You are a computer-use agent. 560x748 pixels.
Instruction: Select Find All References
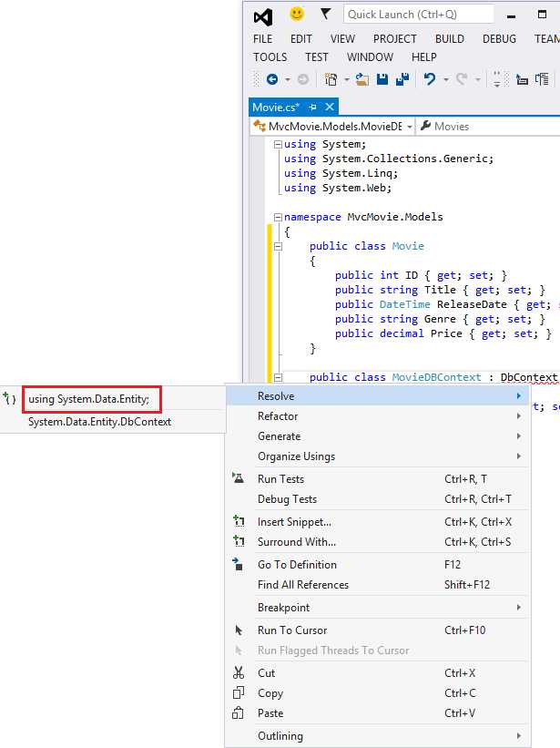(x=378, y=585)
